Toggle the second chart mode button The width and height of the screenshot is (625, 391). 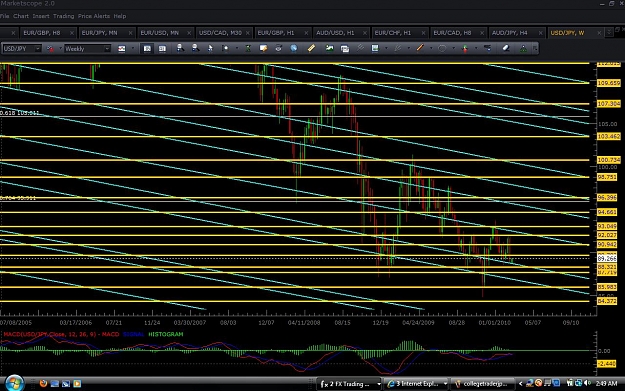(x=162, y=49)
